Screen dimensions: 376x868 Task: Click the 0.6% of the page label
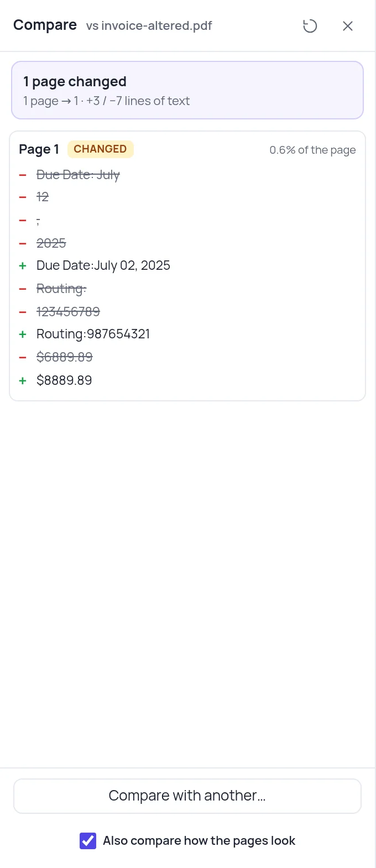point(312,150)
